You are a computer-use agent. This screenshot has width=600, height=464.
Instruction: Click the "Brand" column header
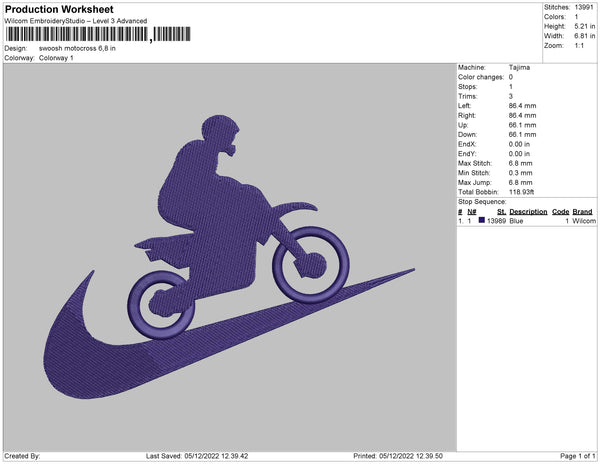point(582,212)
